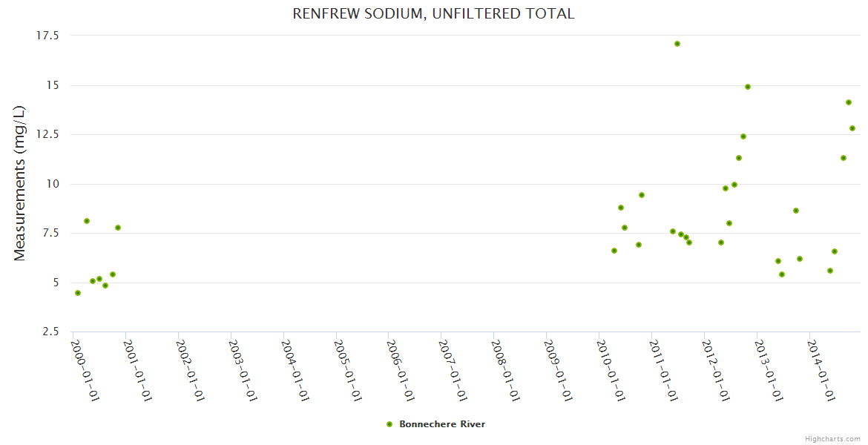Image resolution: width=868 pixels, height=445 pixels.
Task: Click the 2007-01-01 x-axis label
Action: (453, 370)
